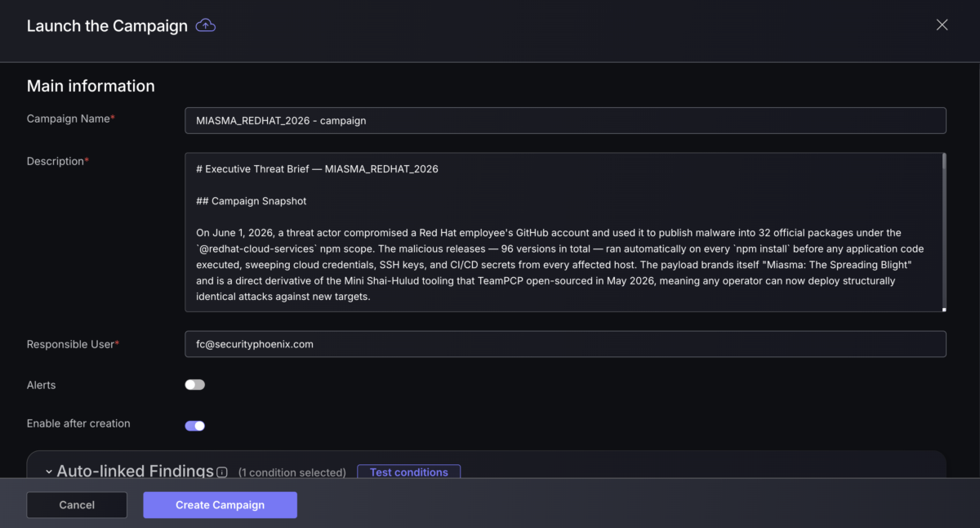Focus the Campaign Name input field
This screenshot has width=980, height=528.
point(565,120)
